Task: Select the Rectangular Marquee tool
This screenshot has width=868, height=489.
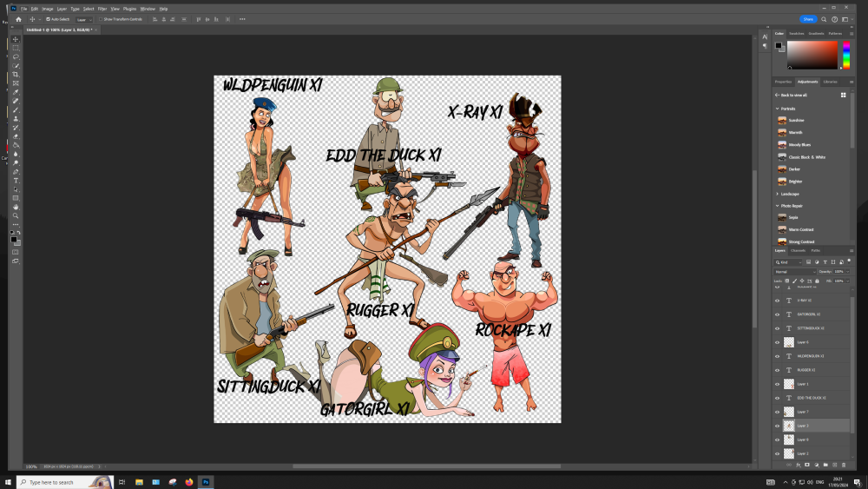Action: tap(16, 48)
